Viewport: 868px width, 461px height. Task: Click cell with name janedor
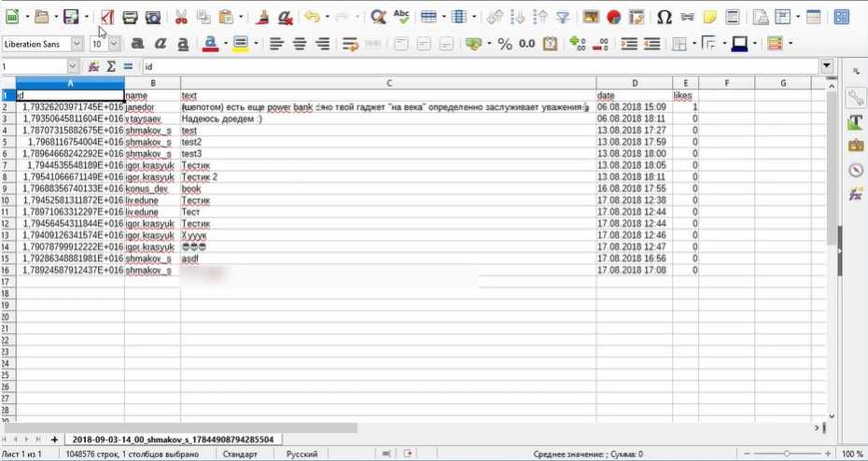coord(153,106)
